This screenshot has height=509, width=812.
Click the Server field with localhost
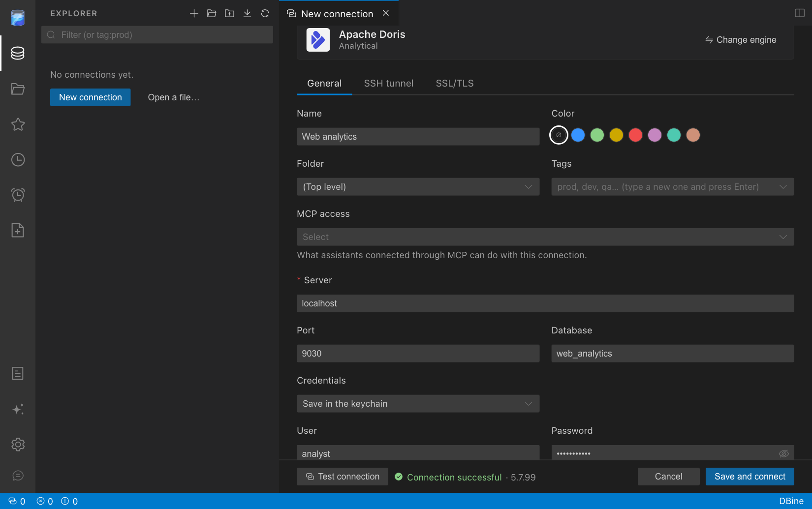coord(545,303)
